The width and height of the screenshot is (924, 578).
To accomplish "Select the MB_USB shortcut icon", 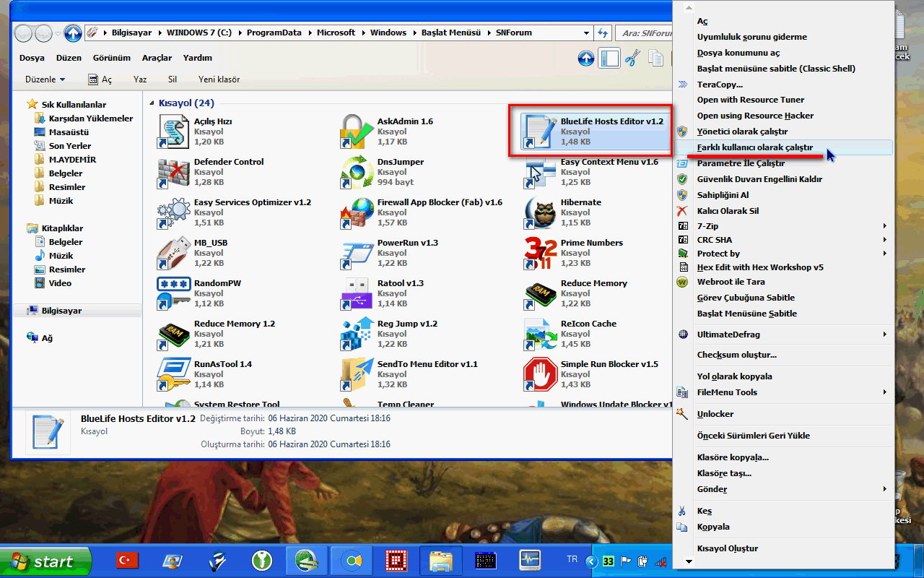I will (x=174, y=253).
